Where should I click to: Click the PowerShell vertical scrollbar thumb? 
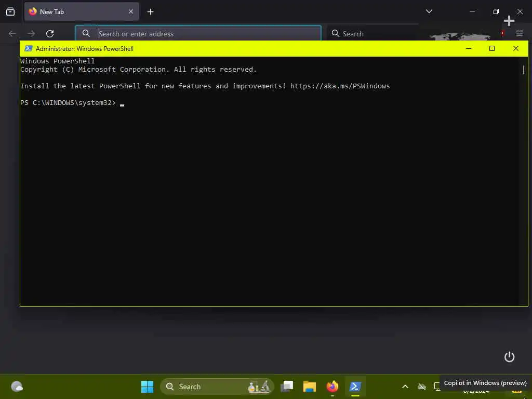pos(524,70)
